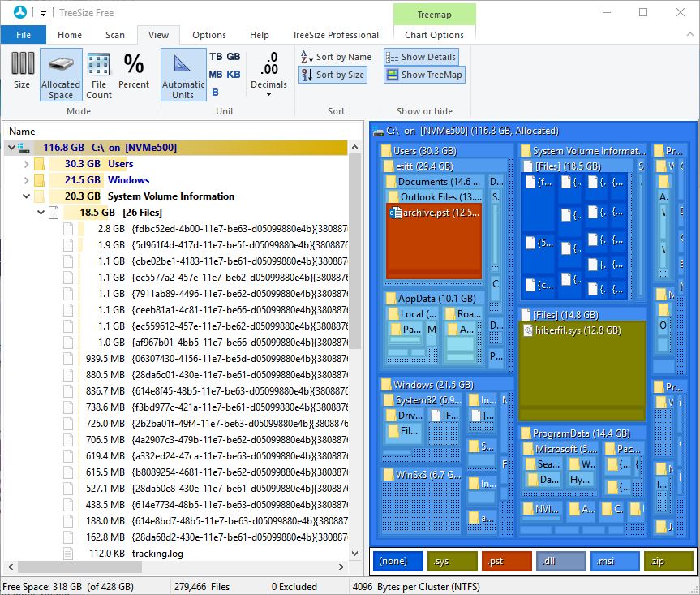Select ProgramData (14.4 GB) folder icon in treemap
This screenshot has height=595, width=700.
(526, 433)
